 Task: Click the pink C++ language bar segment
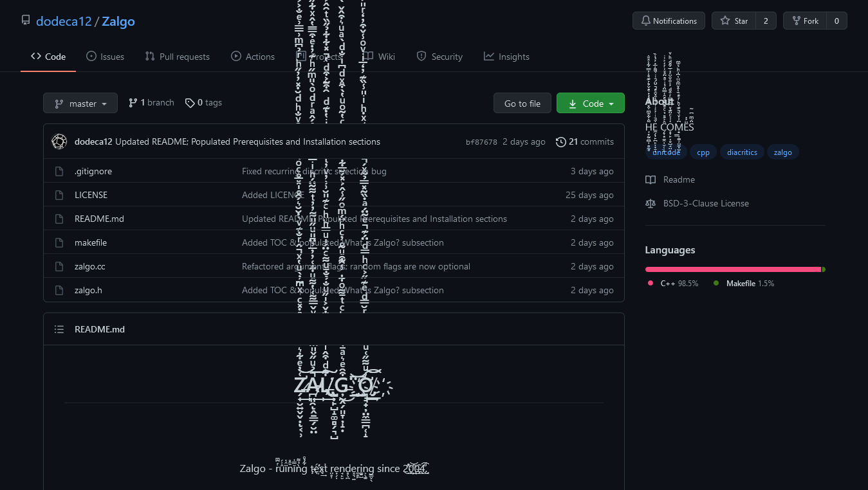click(733, 269)
